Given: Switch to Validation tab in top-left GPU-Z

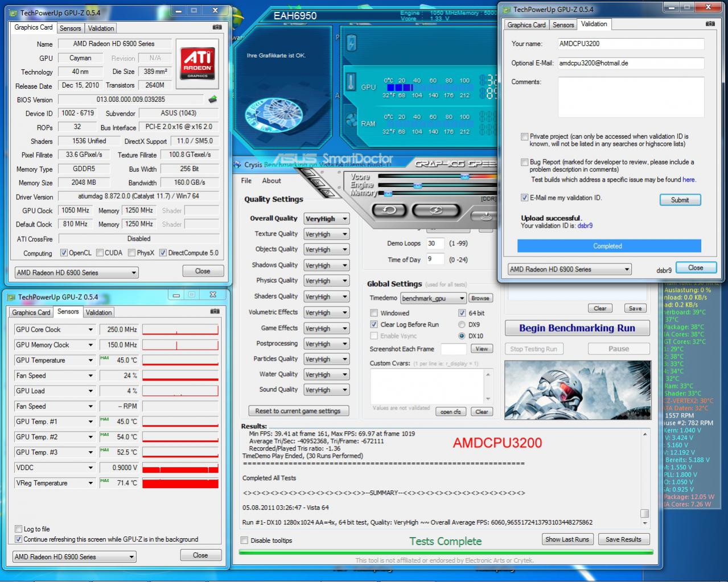Looking at the screenshot, I should pos(101,28).
